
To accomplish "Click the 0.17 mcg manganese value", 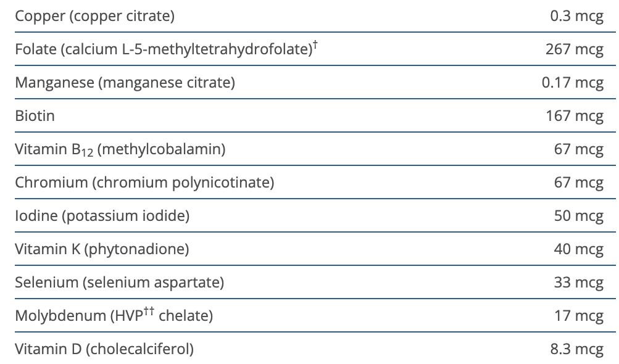I will pyautogui.click(x=573, y=83).
